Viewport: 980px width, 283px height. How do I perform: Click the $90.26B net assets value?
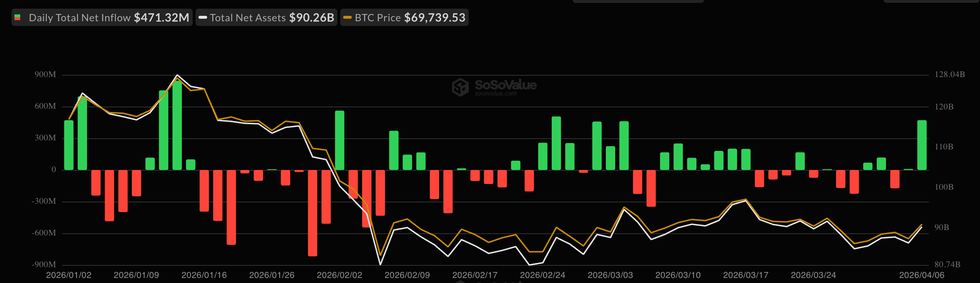point(311,18)
